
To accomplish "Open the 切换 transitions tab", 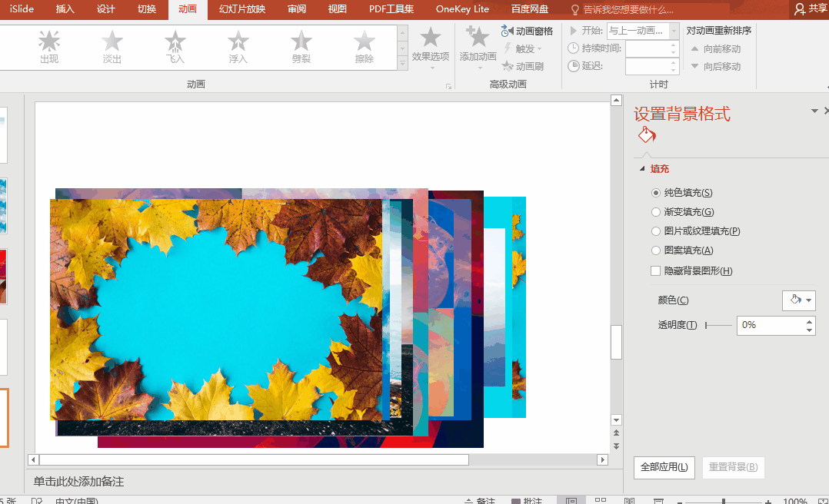I will (x=146, y=9).
